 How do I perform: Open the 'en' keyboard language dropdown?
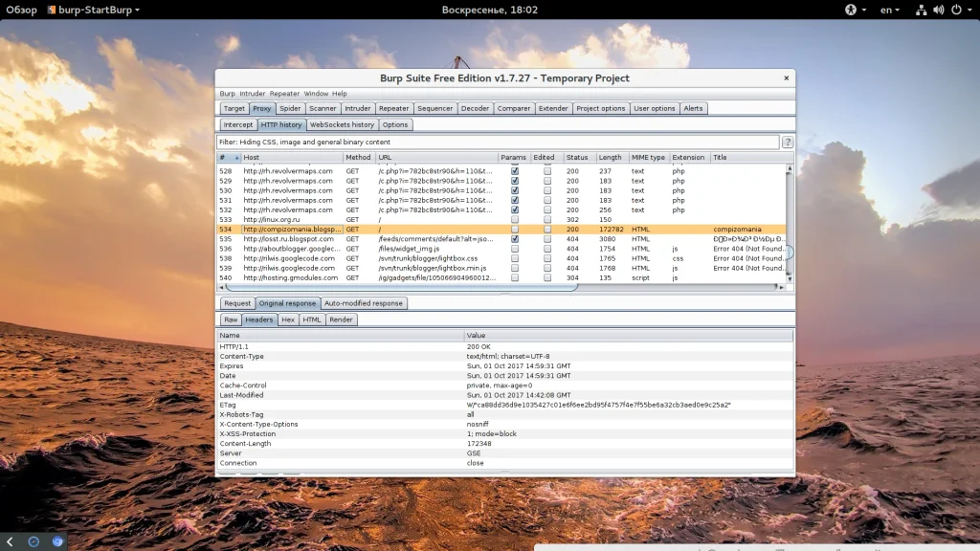tap(890, 10)
